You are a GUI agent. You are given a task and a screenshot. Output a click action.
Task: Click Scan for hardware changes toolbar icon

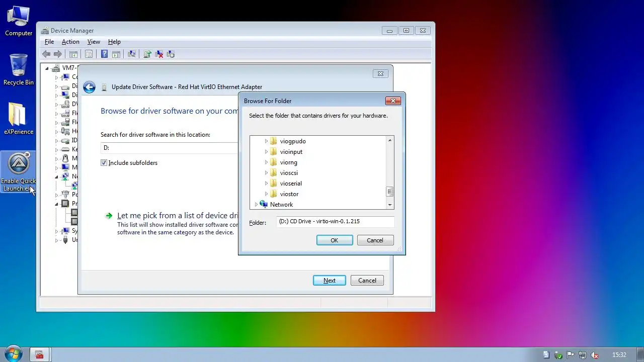tap(132, 54)
